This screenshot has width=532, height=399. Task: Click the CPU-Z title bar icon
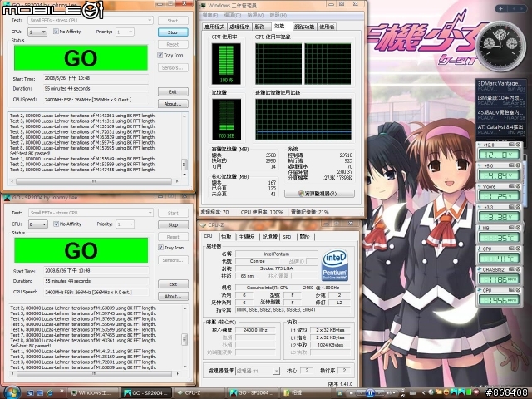pos(203,225)
